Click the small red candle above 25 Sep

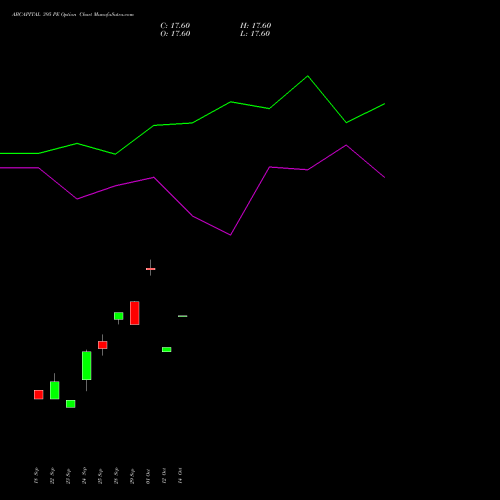[103, 345]
